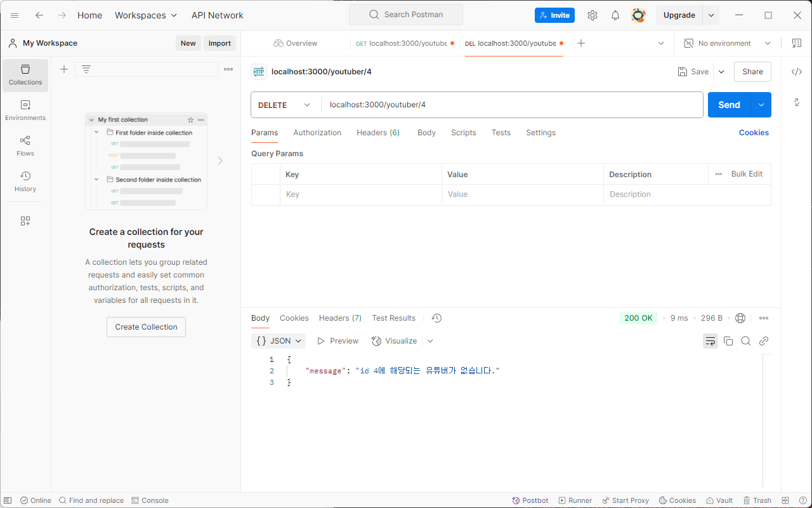The height and width of the screenshot is (508, 812).
Task: Add a new collection with the plus icon
Action: pos(64,69)
